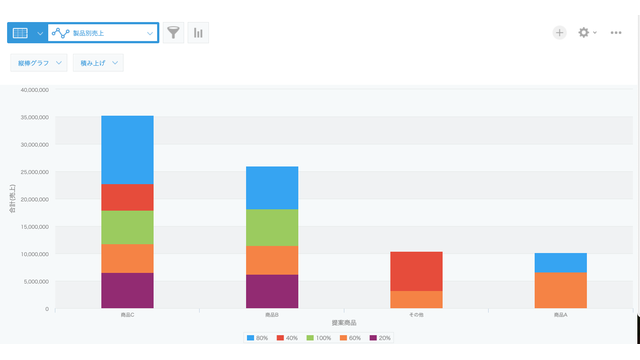This screenshot has width=640, height=360.
Task: Expand the chevron next to the gear
Action: point(595,33)
